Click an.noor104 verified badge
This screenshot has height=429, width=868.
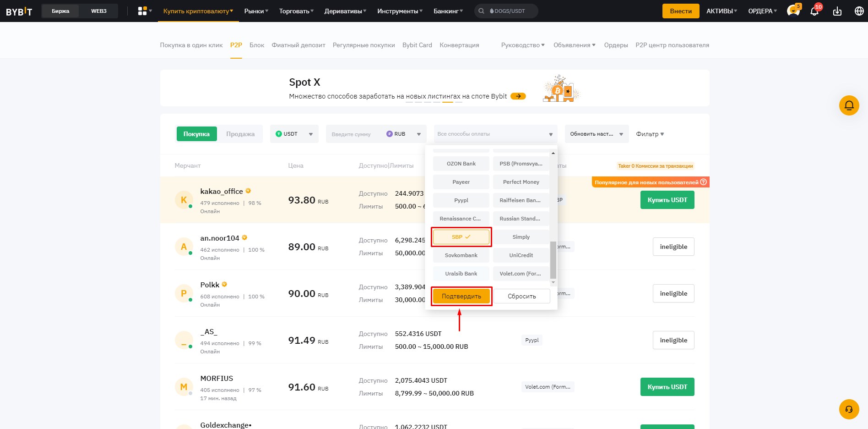point(244,237)
